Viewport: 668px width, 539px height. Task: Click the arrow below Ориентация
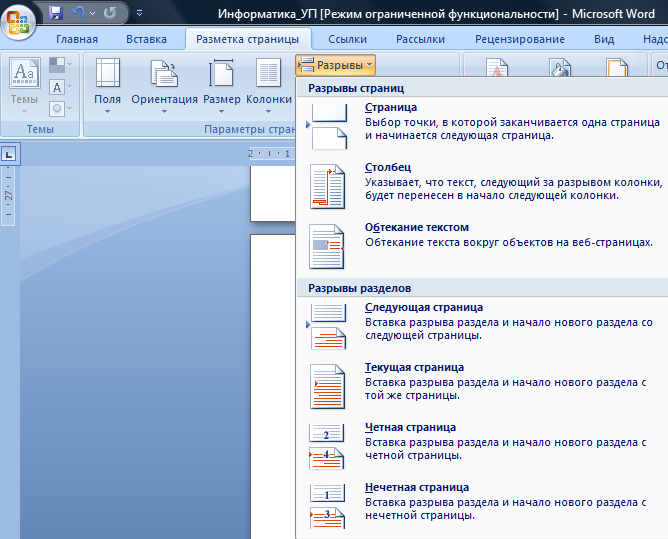[x=164, y=112]
